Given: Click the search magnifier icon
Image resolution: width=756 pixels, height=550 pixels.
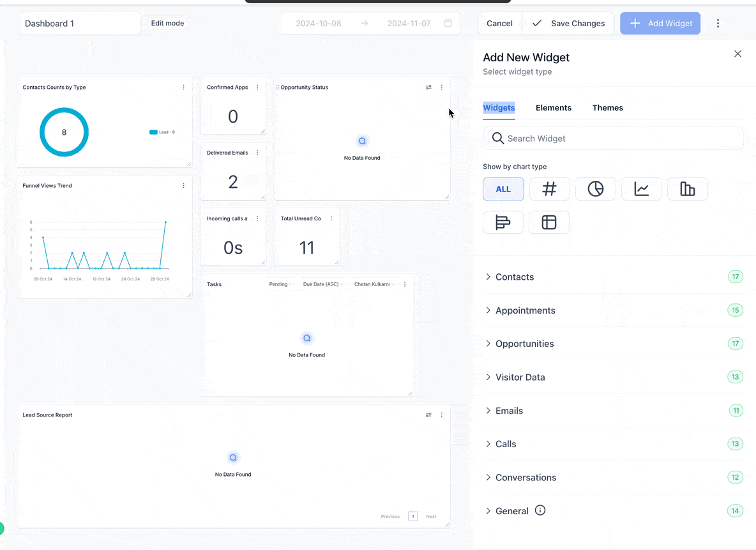Looking at the screenshot, I should click(x=497, y=139).
